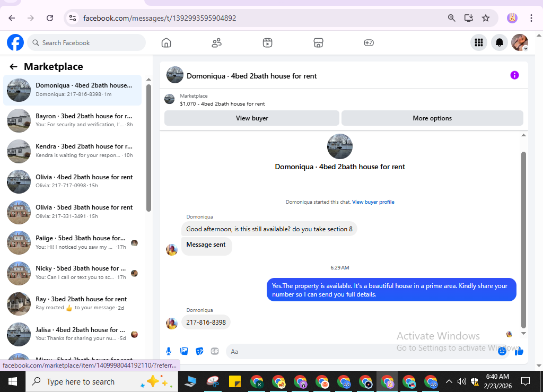Open the account profile picture menu

[520, 42]
